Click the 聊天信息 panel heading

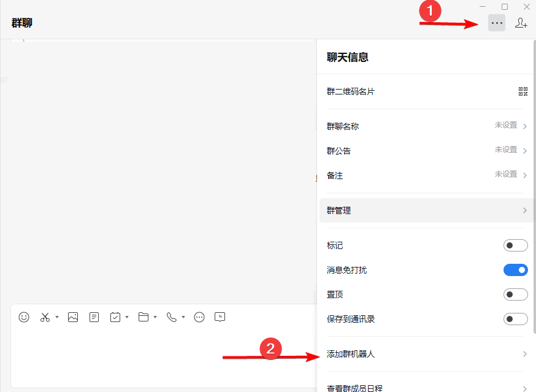(x=347, y=57)
